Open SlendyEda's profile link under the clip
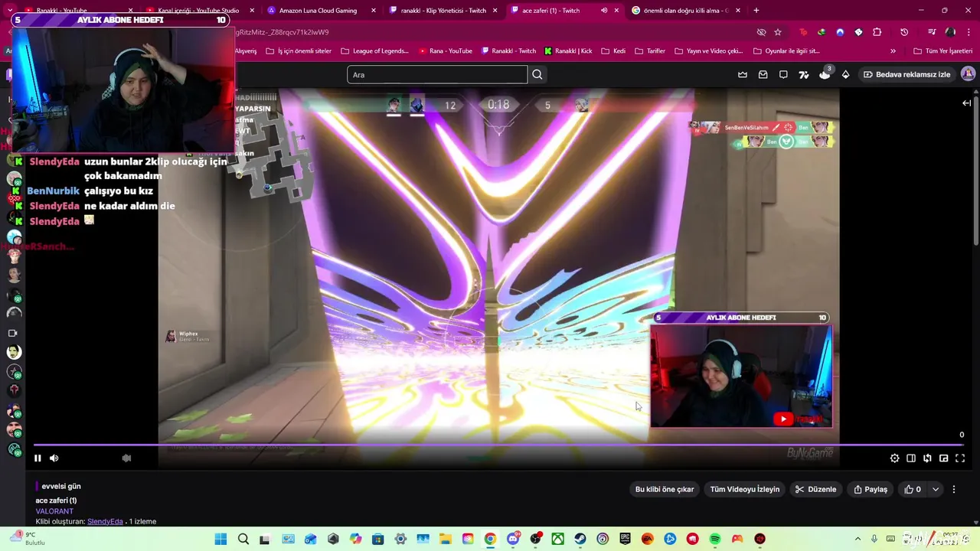The width and height of the screenshot is (980, 551). click(x=105, y=522)
